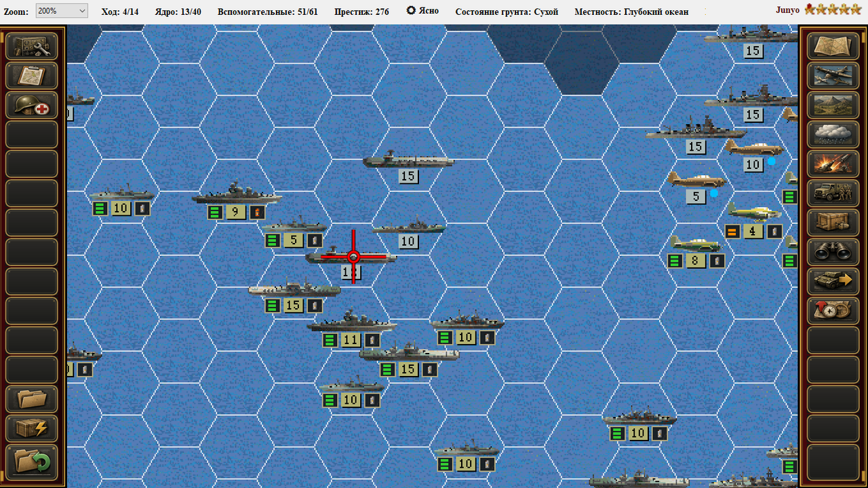Select the aircraft with strength 10 and blue dot
This screenshot has width=868, height=488.
(x=753, y=147)
